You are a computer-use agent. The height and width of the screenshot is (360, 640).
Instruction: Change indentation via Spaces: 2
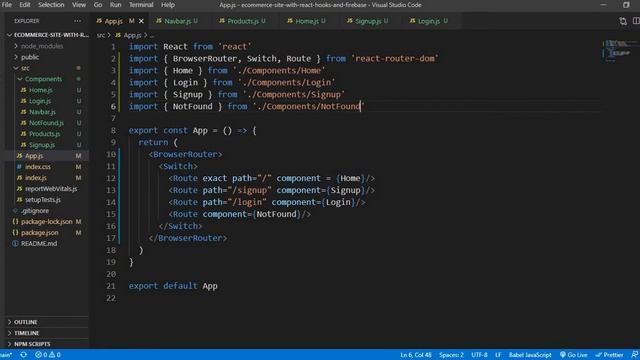451,355
